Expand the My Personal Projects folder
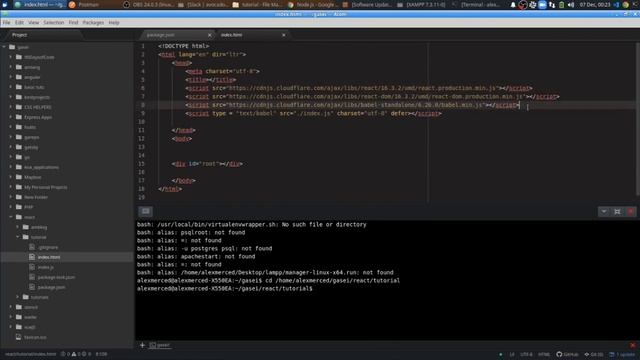The image size is (640, 360). [x=11, y=187]
